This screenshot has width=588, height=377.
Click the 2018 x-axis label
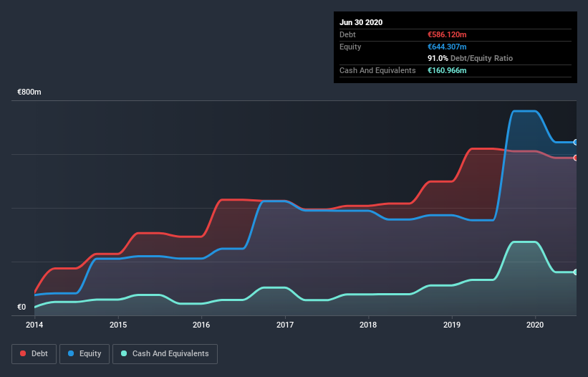click(368, 325)
